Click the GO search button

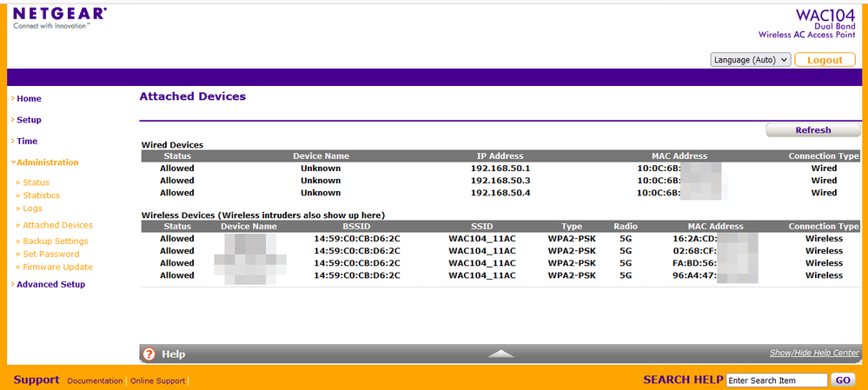coord(843,380)
